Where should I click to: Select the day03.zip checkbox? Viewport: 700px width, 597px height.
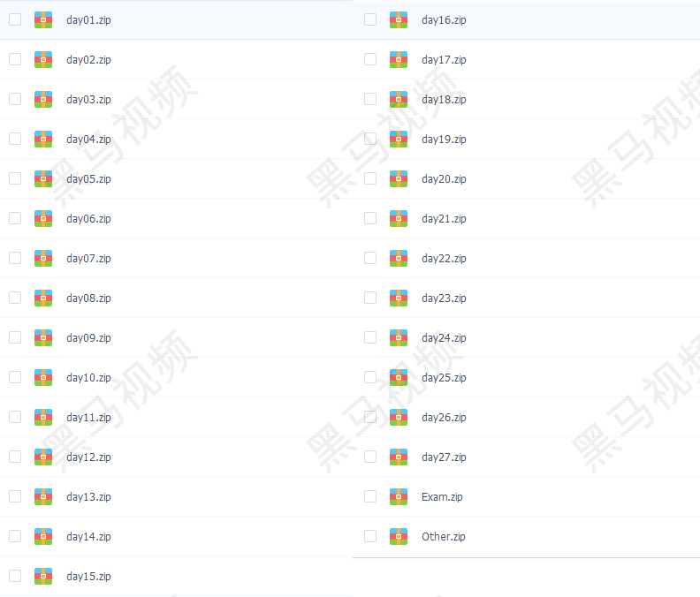coord(15,99)
